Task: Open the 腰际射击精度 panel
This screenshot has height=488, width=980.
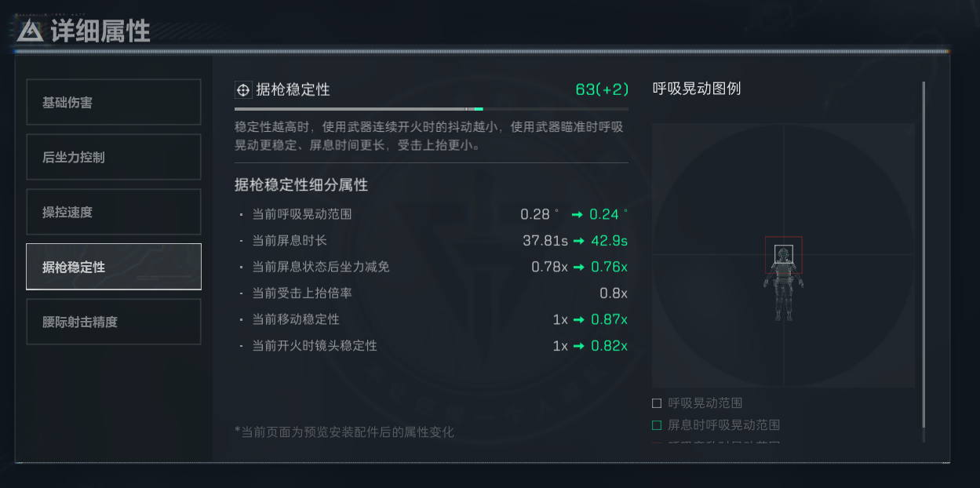Action: pyautogui.click(x=113, y=321)
